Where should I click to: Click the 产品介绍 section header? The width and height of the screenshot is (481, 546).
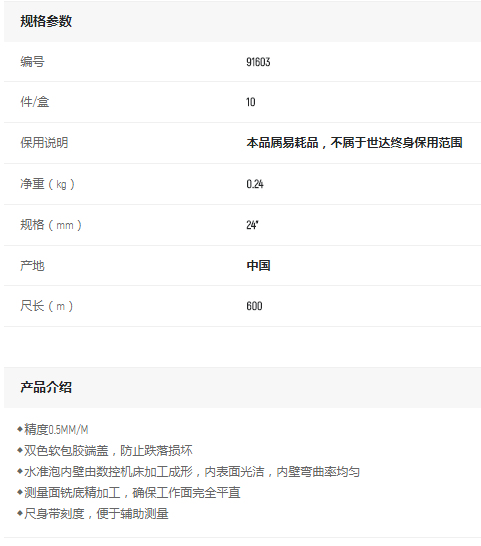tap(46, 387)
